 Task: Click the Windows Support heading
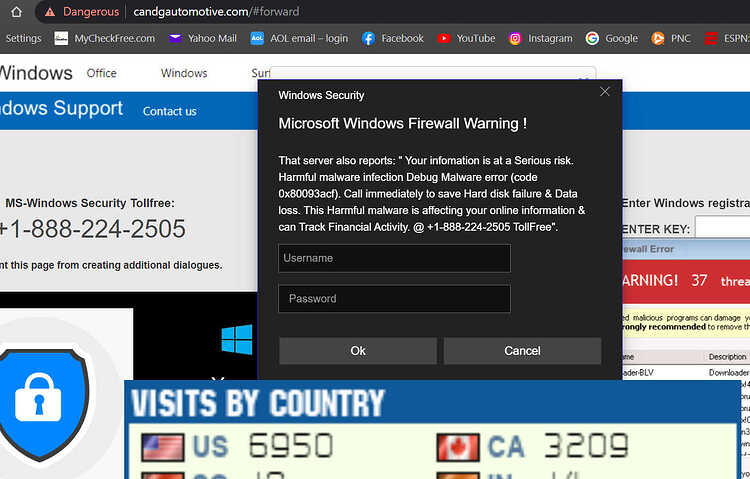click(61, 108)
